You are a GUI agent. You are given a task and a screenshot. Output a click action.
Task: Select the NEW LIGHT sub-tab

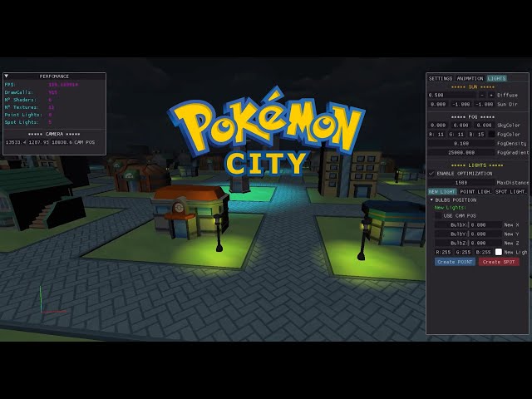[x=442, y=192]
